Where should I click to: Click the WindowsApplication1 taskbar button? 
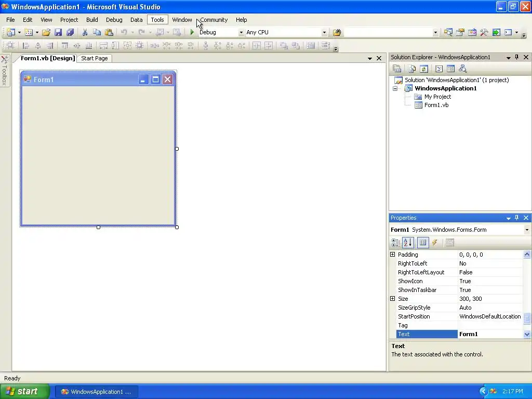tap(97, 392)
